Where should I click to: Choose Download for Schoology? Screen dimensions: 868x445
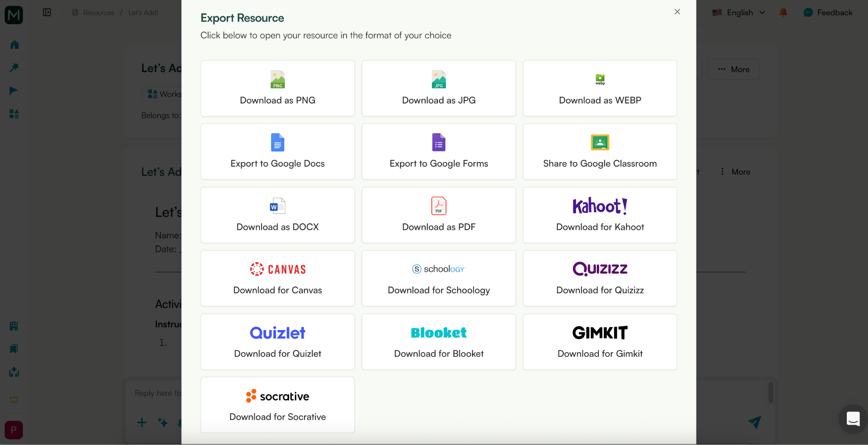pyautogui.click(x=439, y=278)
